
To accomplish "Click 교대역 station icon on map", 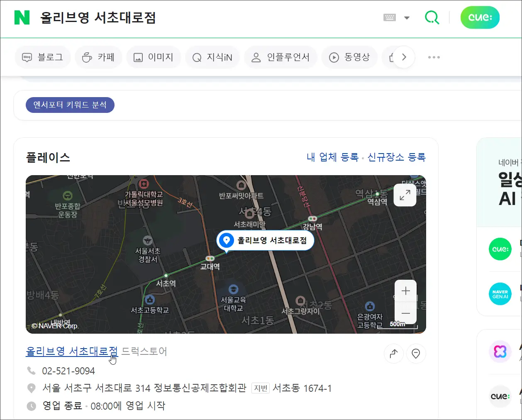I will pos(210,259).
